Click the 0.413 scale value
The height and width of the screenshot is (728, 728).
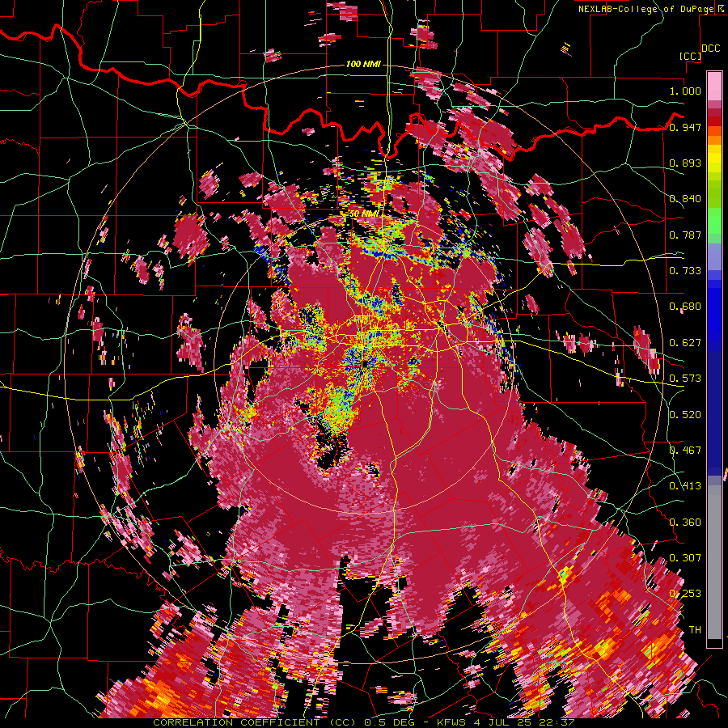[x=685, y=486]
